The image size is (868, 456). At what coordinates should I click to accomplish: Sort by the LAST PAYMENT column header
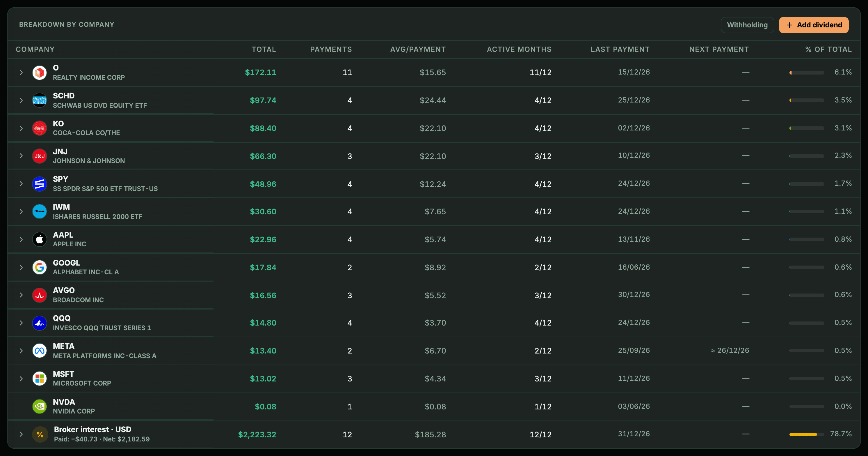point(620,49)
